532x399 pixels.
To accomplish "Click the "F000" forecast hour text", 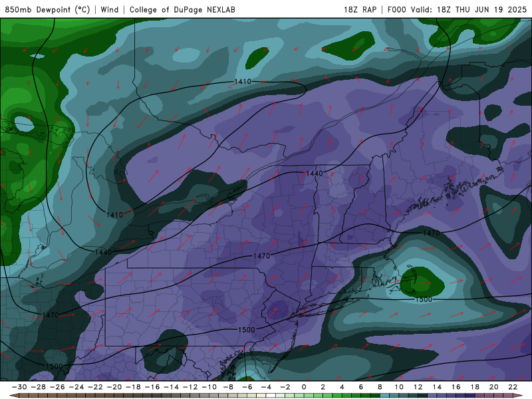I will pyautogui.click(x=396, y=9).
